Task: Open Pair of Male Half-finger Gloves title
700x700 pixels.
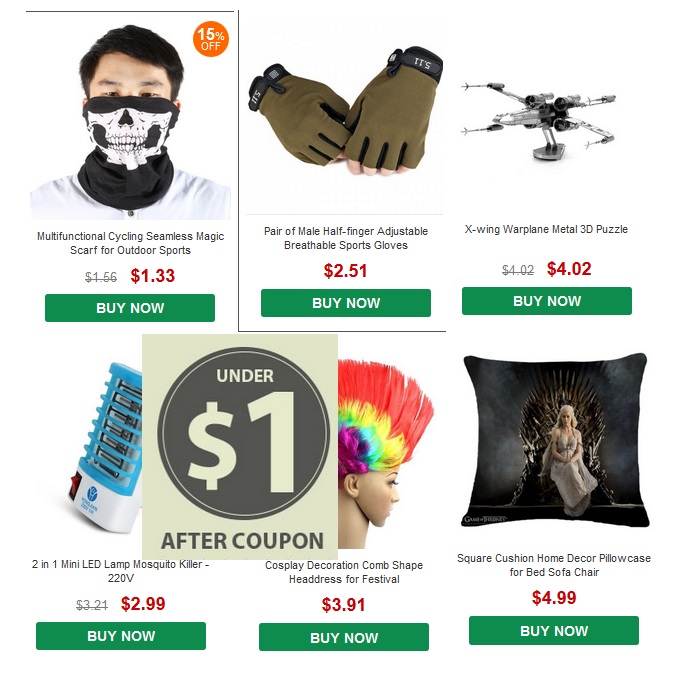Action: tap(346, 238)
